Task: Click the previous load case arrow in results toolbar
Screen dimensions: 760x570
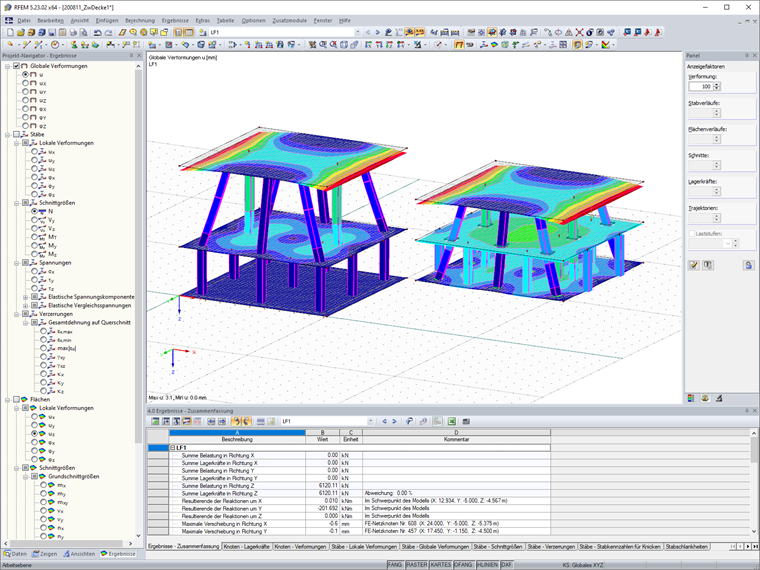Action: coord(384,421)
